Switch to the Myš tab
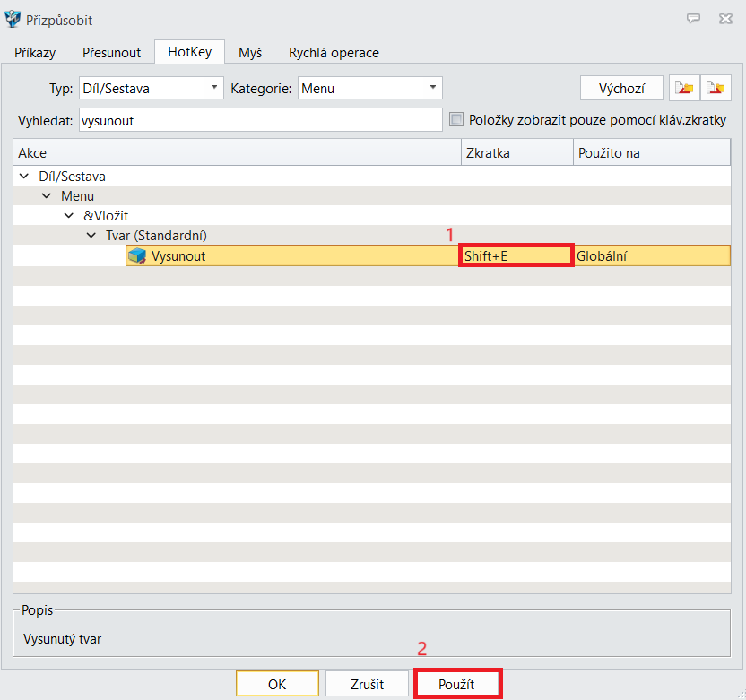The height and width of the screenshot is (700, 746). pyautogui.click(x=250, y=53)
